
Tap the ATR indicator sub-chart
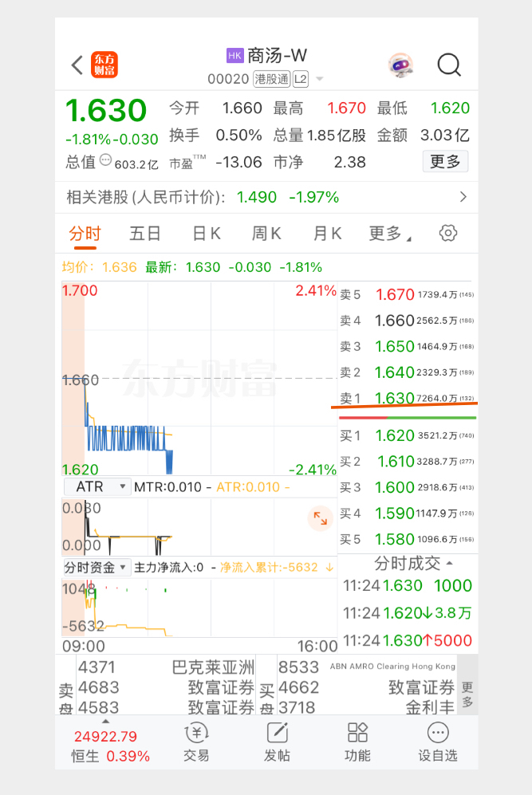tap(199, 527)
